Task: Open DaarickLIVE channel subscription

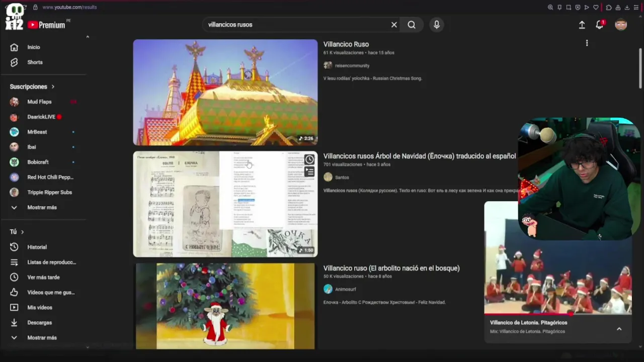Action: click(x=41, y=117)
